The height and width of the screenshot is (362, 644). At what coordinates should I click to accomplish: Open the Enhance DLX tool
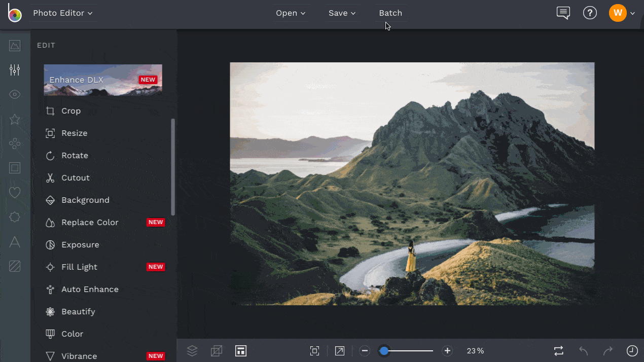tap(103, 80)
